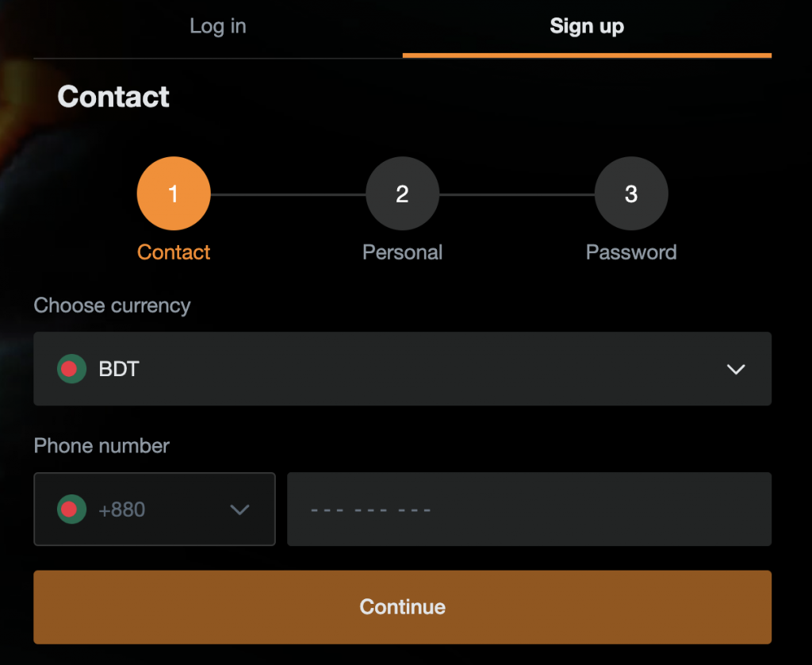Switch to the Log in tab
The height and width of the screenshot is (665, 812).
click(217, 26)
